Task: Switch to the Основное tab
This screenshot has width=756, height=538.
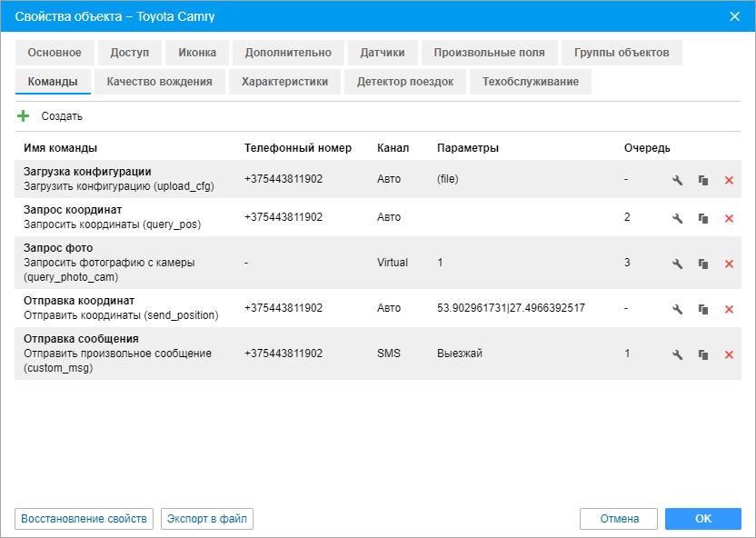Action: pyautogui.click(x=55, y=53)
